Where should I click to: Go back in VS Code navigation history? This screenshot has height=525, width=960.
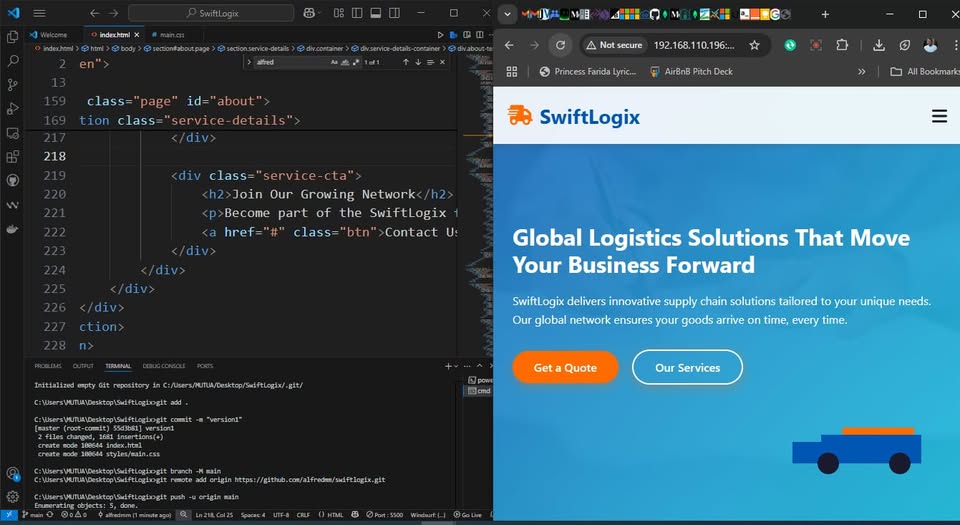pos(94,13)
